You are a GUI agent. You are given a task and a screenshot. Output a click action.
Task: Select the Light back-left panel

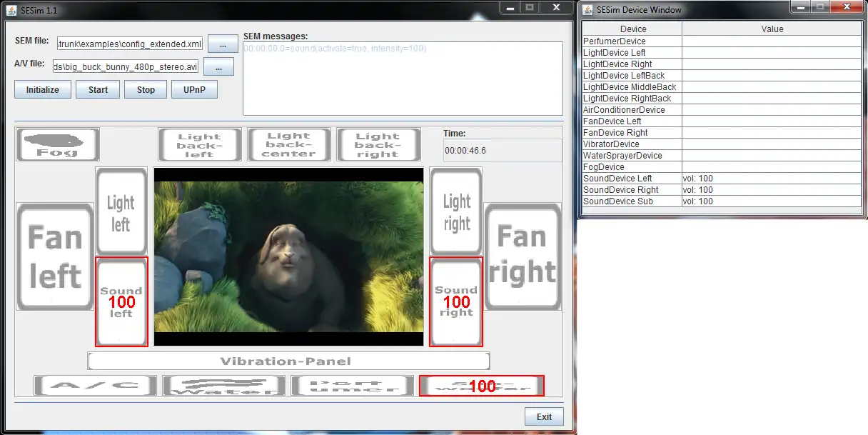click(x=200, y=145)
